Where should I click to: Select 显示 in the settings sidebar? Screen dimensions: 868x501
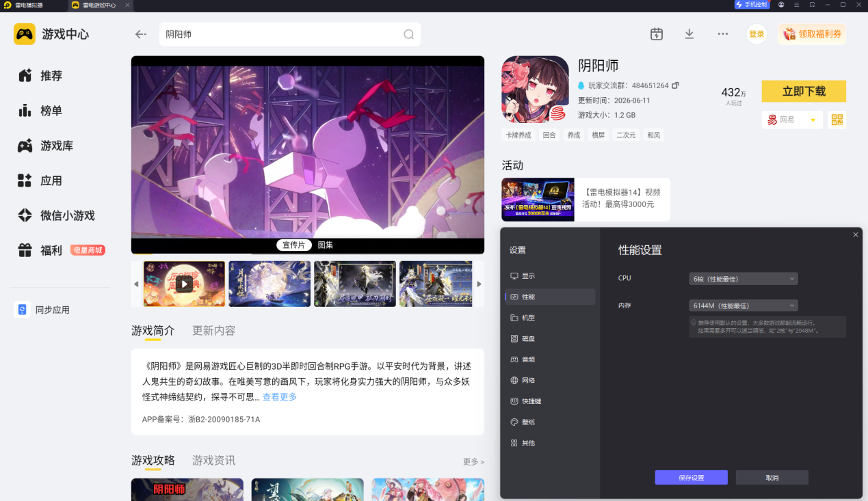coord(550,275)
